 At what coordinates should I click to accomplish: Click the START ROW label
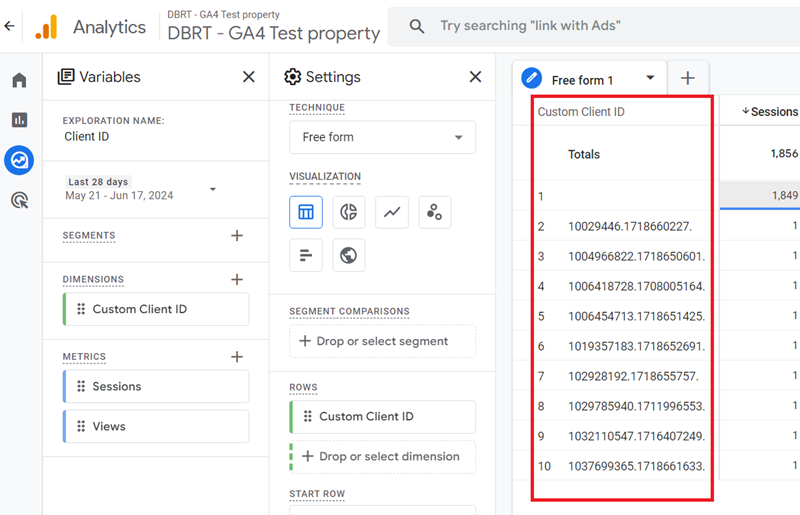[x=317, y=494]
